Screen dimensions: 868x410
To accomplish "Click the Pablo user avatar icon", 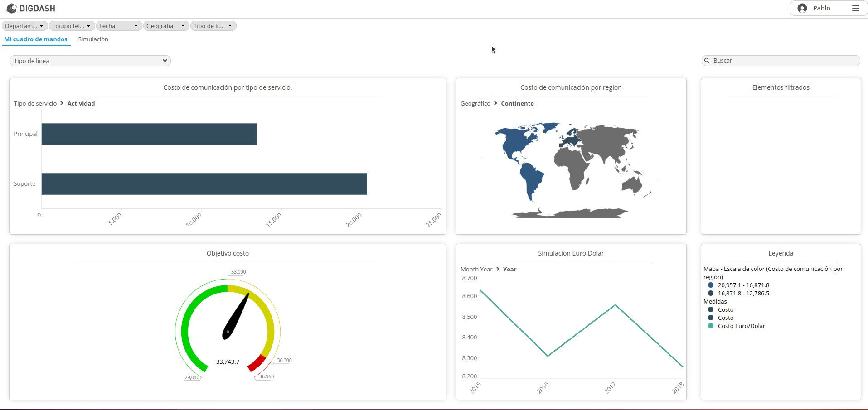I will tap(802, 8).
